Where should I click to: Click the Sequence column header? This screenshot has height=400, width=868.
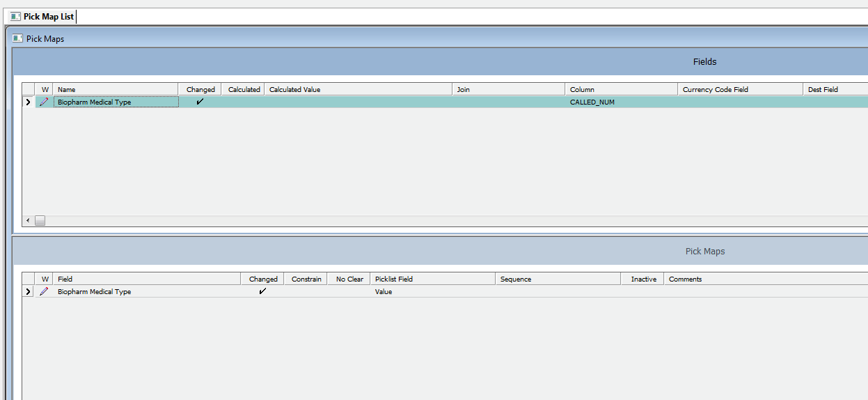(558, 279)
